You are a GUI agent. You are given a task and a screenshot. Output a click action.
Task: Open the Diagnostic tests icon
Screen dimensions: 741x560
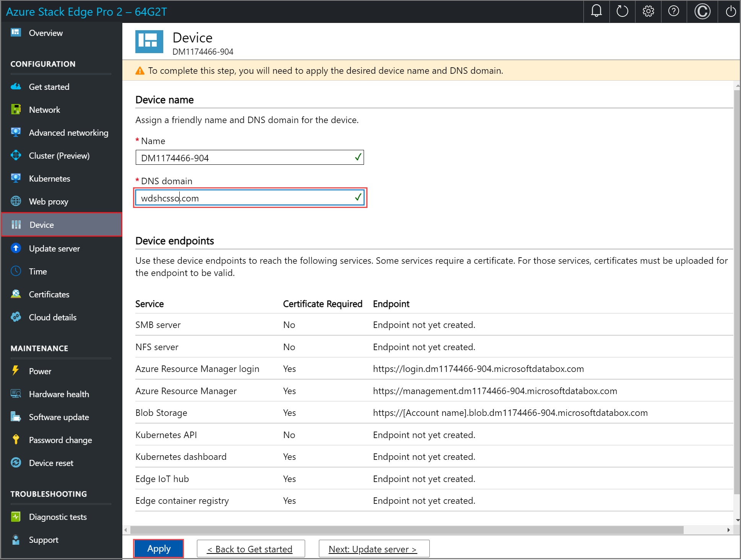pyautogui.click(x=16, y=516)
